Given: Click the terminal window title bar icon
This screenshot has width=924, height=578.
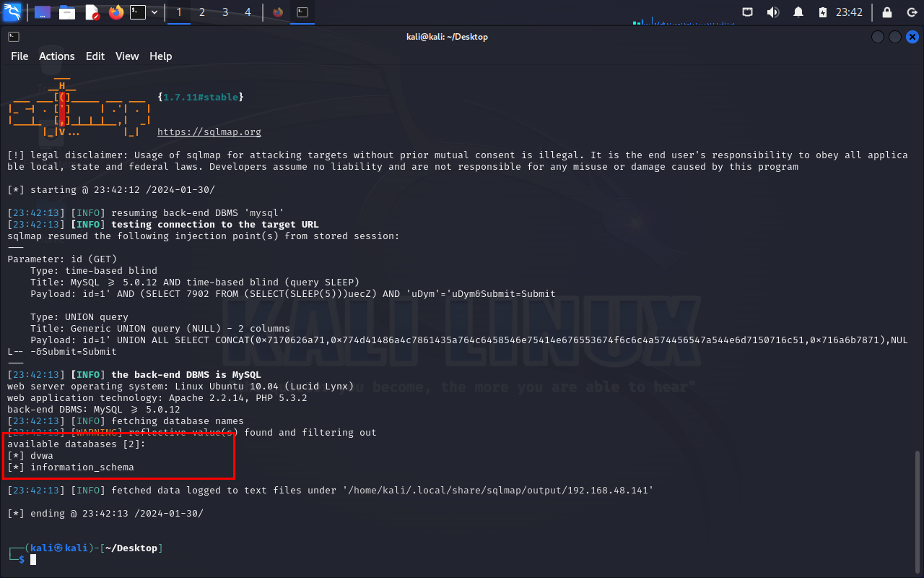Looking at the screenshot, I should pyautogui.click(x=14, y=37).
